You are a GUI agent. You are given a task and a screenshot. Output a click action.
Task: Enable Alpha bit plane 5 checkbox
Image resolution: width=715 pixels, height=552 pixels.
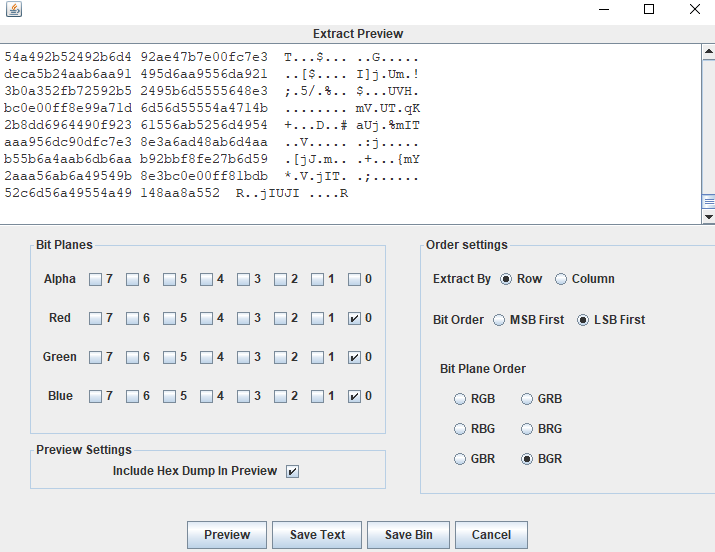tap(169, 279)
